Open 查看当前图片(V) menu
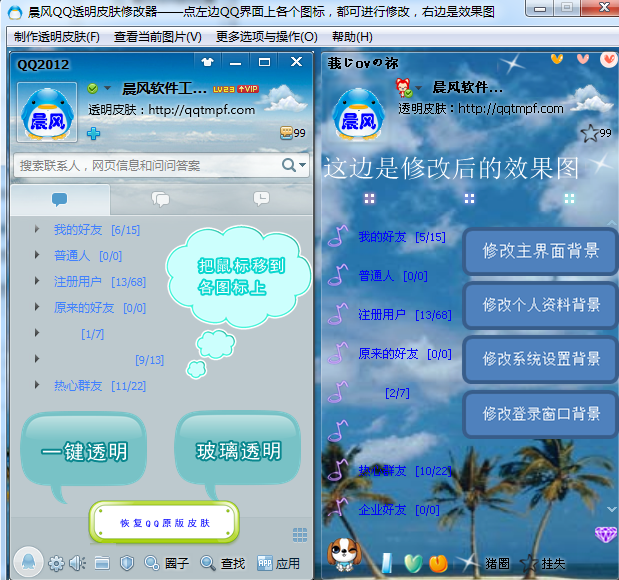Image resolution: width=619 pixels, height=580 pixels. coord(158,37)
